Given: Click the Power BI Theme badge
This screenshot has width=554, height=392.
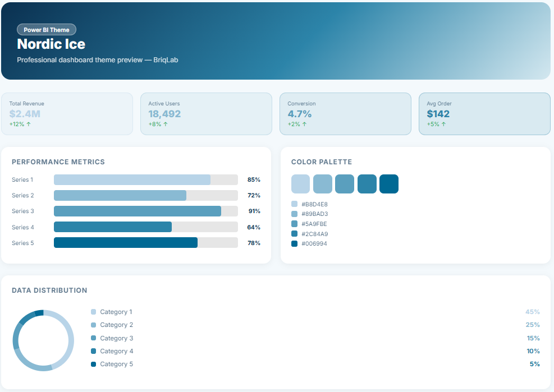Looking at the screenshot, I should [x=47, y=30].
